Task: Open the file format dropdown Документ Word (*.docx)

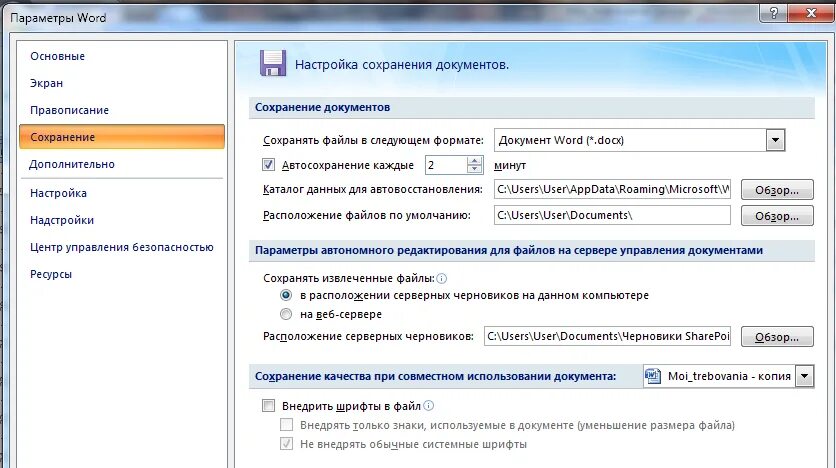Action: click(x=639, y=140)
